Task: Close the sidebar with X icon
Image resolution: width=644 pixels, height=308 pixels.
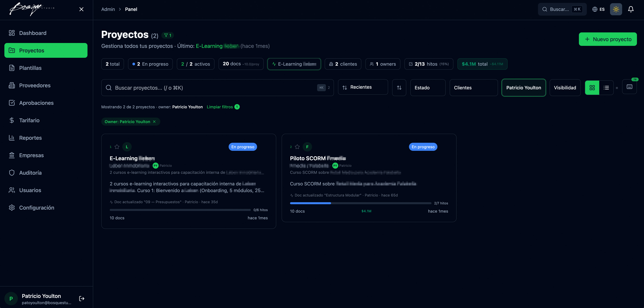Action: (81, 9)
